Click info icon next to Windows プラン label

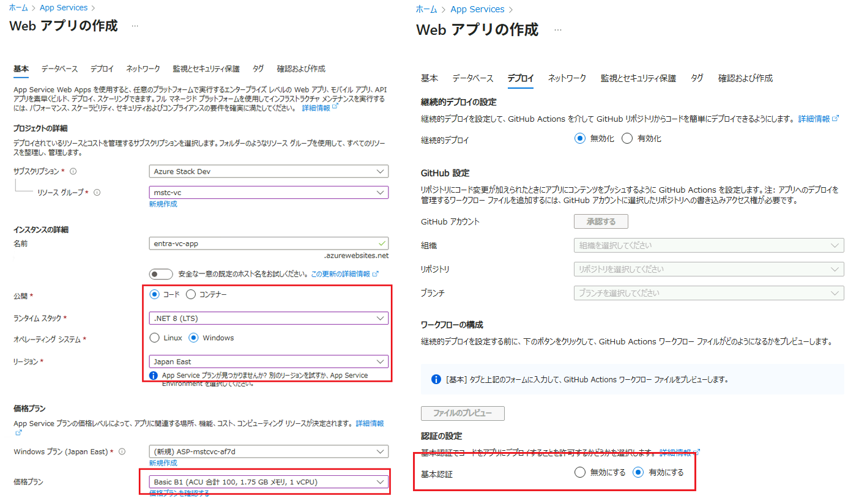[122, 452]
